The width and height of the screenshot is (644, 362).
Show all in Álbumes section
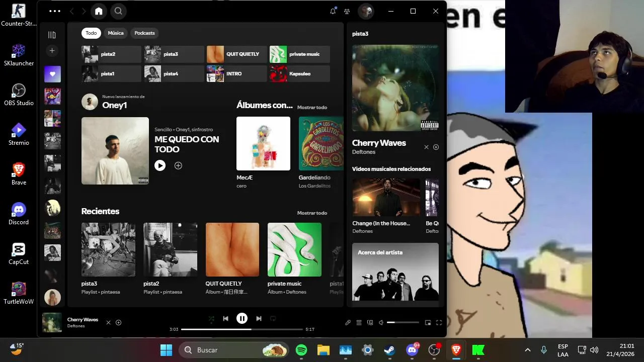point(312,108)
